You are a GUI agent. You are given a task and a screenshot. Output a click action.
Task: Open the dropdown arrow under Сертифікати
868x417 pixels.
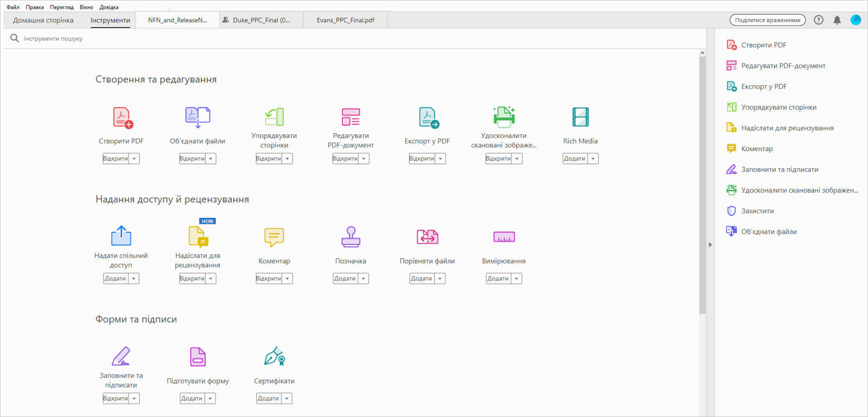(x=287, y=398)
